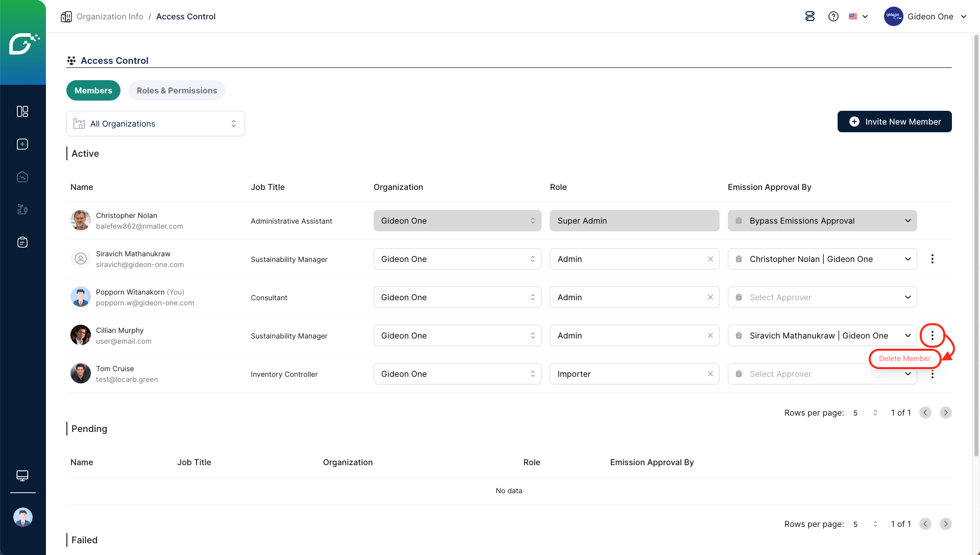Open language flag selector dropdown
This screenshot has width=980, height=555.
coord(858,16)
